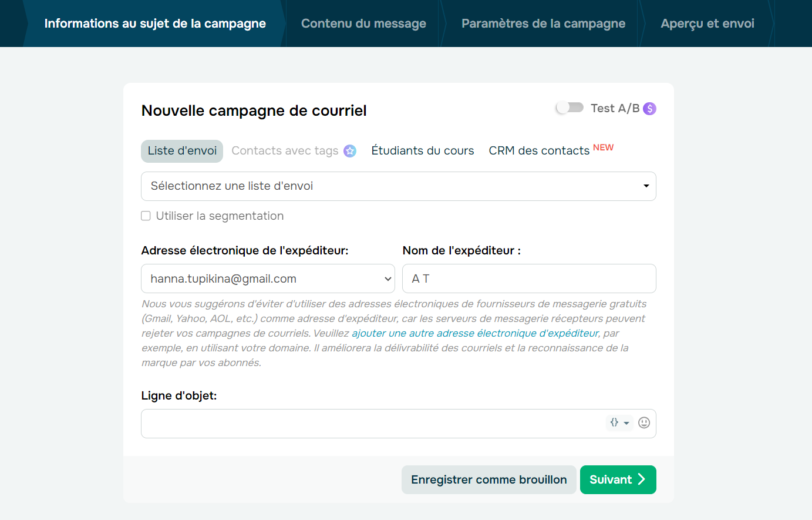Open the Paramètres de la campagne step
The width and height of the screenshot is (812, 520).
pos(543,24)
